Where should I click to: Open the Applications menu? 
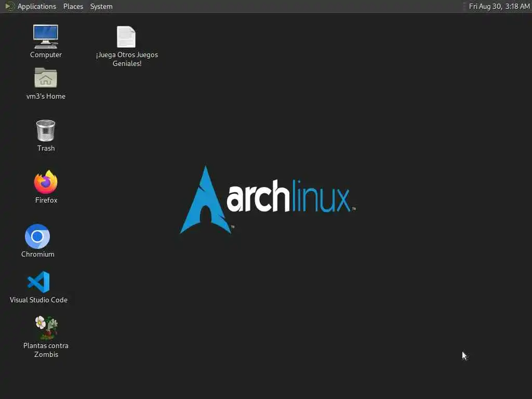point(37,6)
